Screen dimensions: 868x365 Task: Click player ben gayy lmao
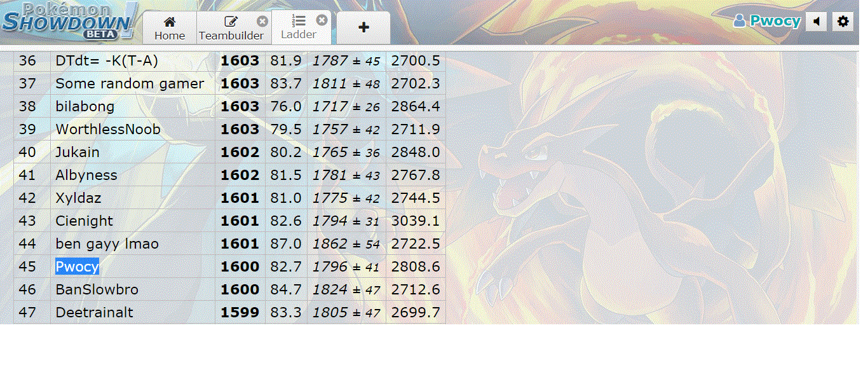107,244
